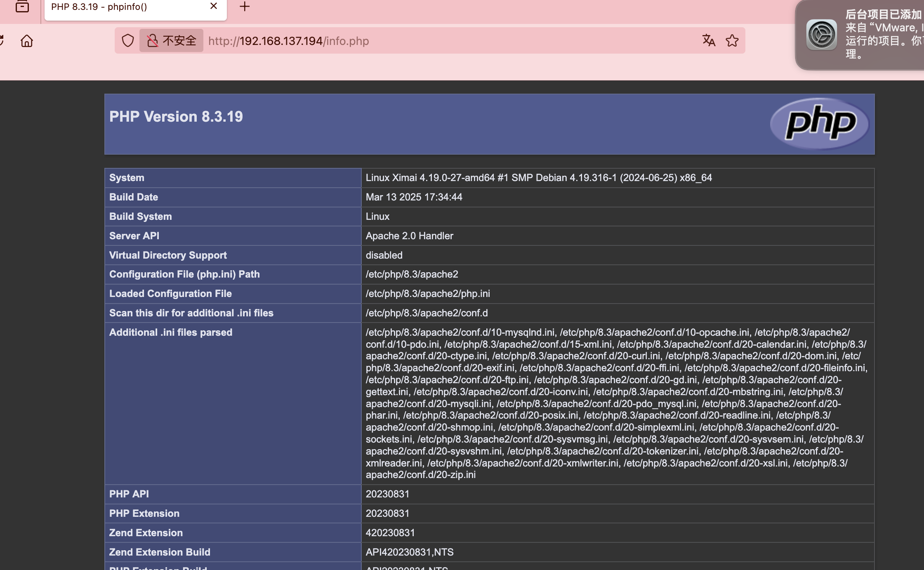Open the tab overview icon at top left
Screen dimensions: 924x570
[22, 7]
